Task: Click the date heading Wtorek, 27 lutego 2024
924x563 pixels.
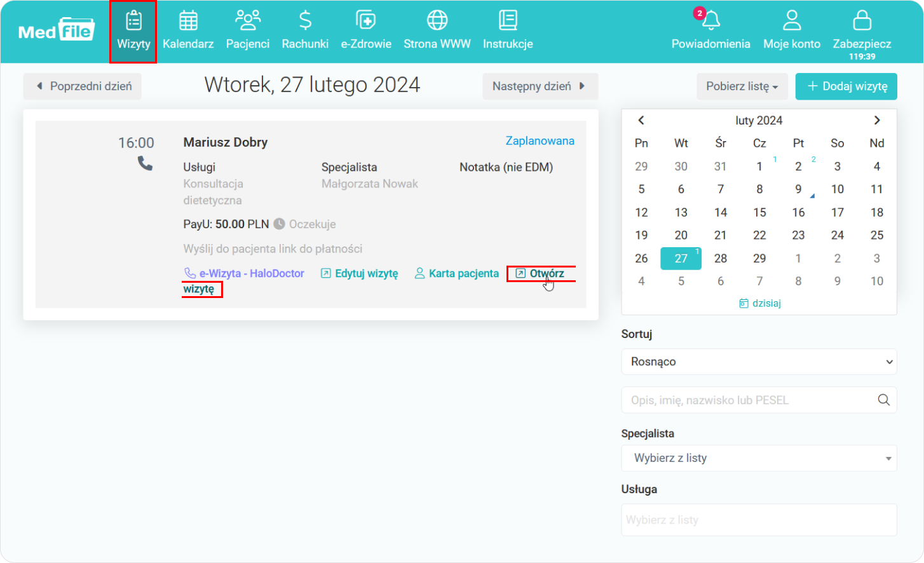Action: [312, 85]
